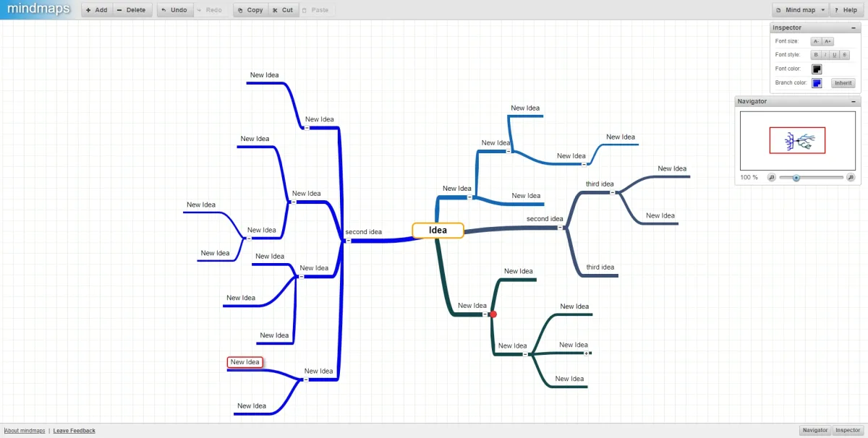Viewport: 868px width, 438px height.
Task: Collapse the gray second idea branch
Action: coord(561,228)
